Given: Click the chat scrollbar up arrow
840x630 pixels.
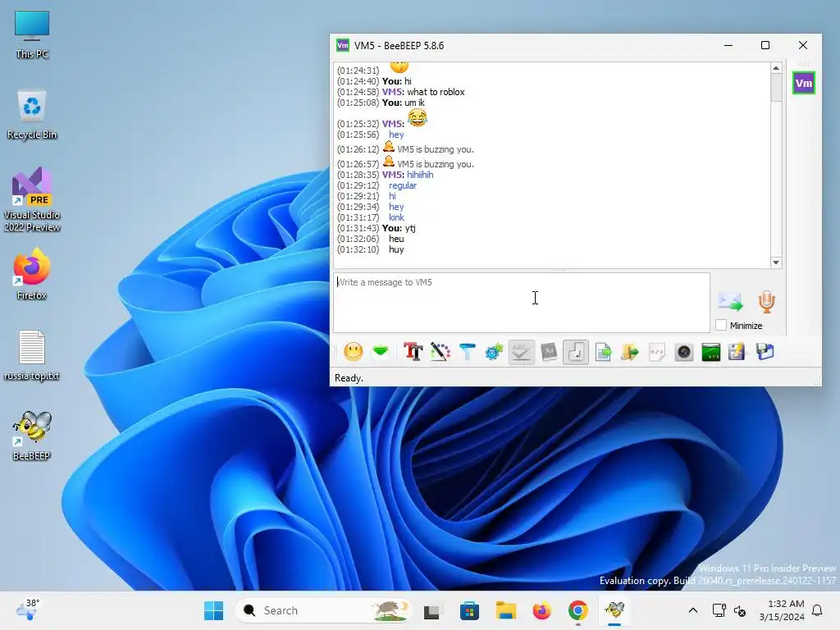Looking at the screenshot, I should pyautogui.click(x=776, y=68).
